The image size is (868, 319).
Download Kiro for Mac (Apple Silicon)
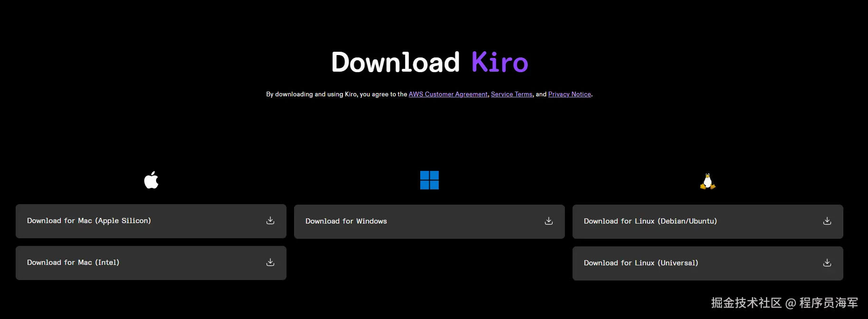(x=151, y=221)
